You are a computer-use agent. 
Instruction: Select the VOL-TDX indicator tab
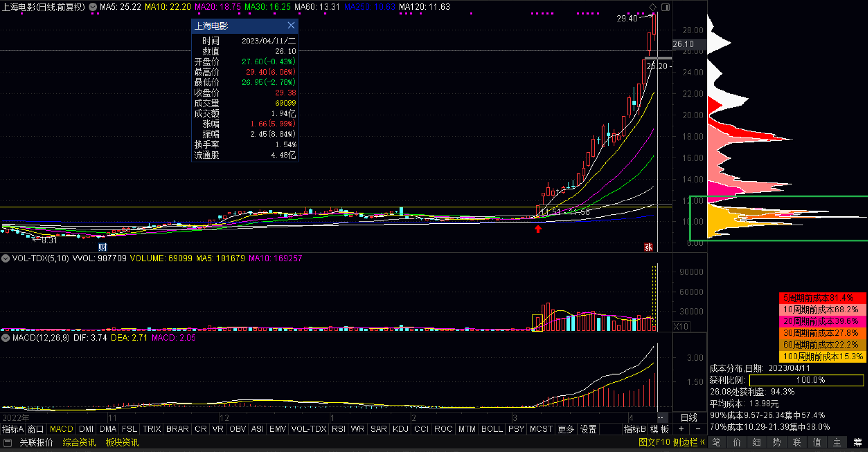pyautogui.click(x=309, y=429)
